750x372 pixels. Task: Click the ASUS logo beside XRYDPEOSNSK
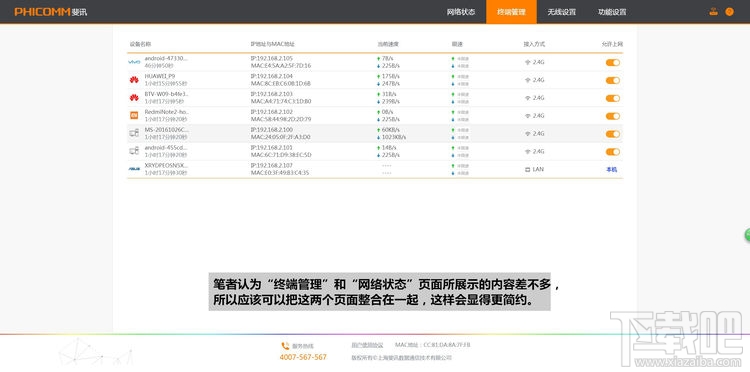(x=134, y=169)
